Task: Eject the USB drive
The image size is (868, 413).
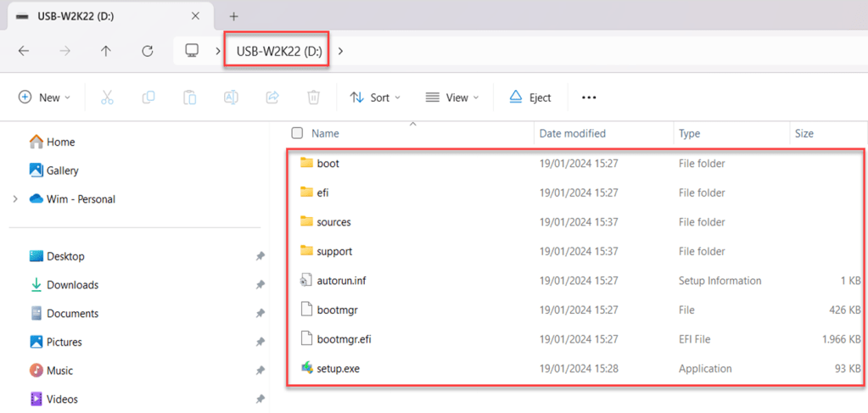Action: 530,98
